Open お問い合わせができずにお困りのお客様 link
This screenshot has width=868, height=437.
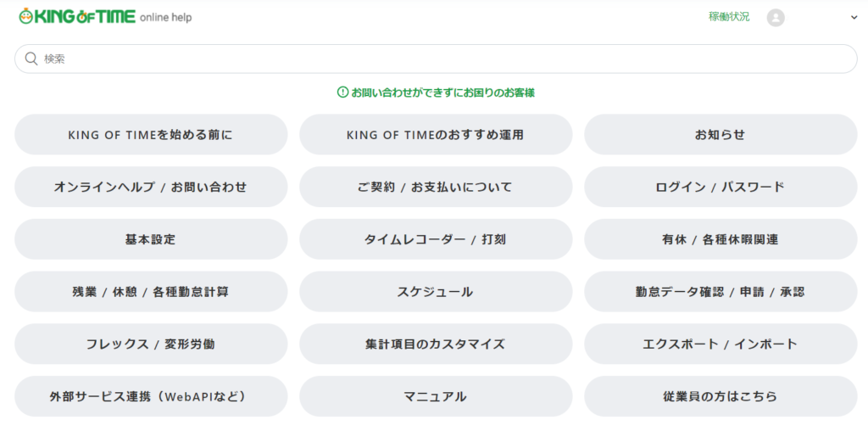(442, 92)
